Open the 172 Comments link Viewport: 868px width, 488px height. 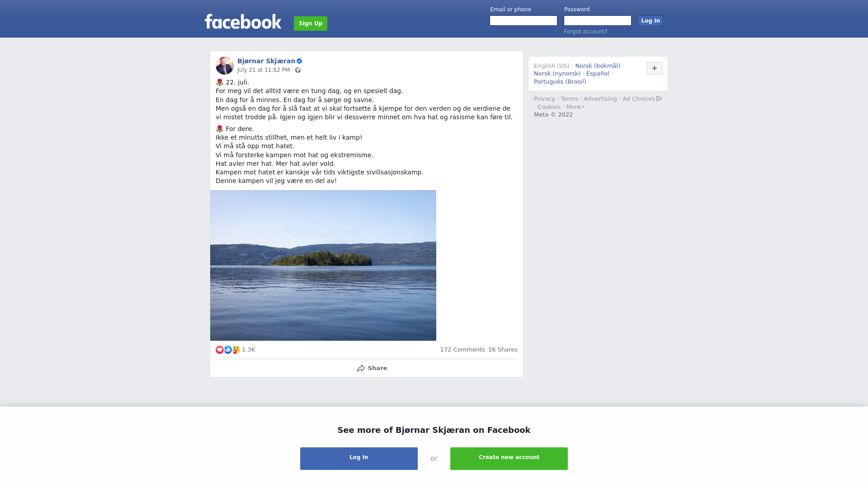pyautogui.click(x=462, y=350)
